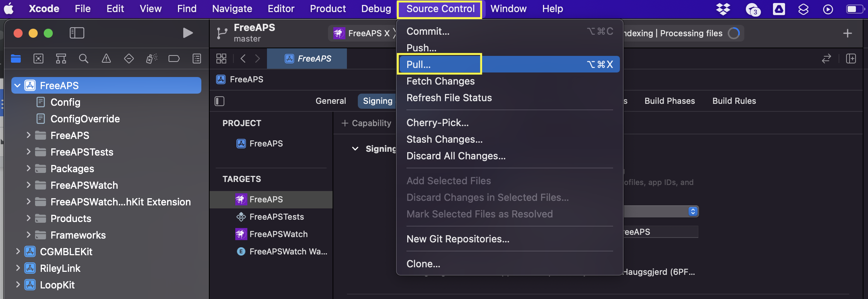Switch to the Build Rules tab
This screenshot has width=868, height=299.
[x=734, y=101]
